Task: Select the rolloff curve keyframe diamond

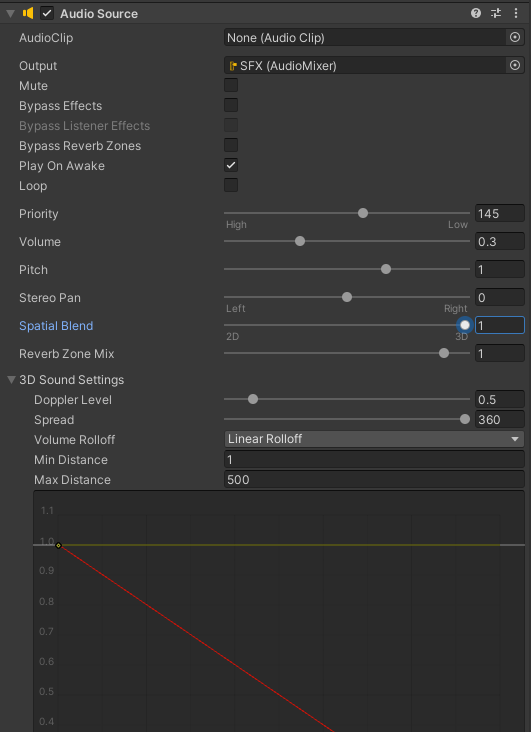Action: tap(58, 545)
